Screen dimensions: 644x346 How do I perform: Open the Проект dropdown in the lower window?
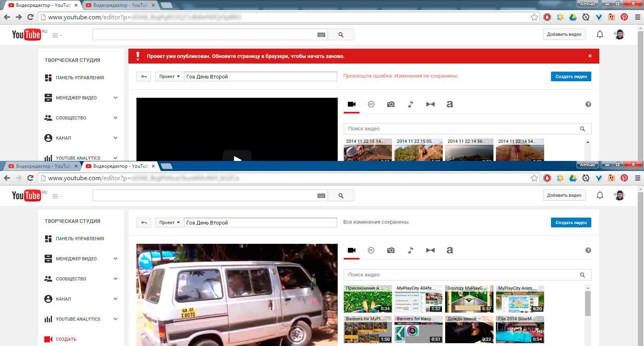coord(169,222)
